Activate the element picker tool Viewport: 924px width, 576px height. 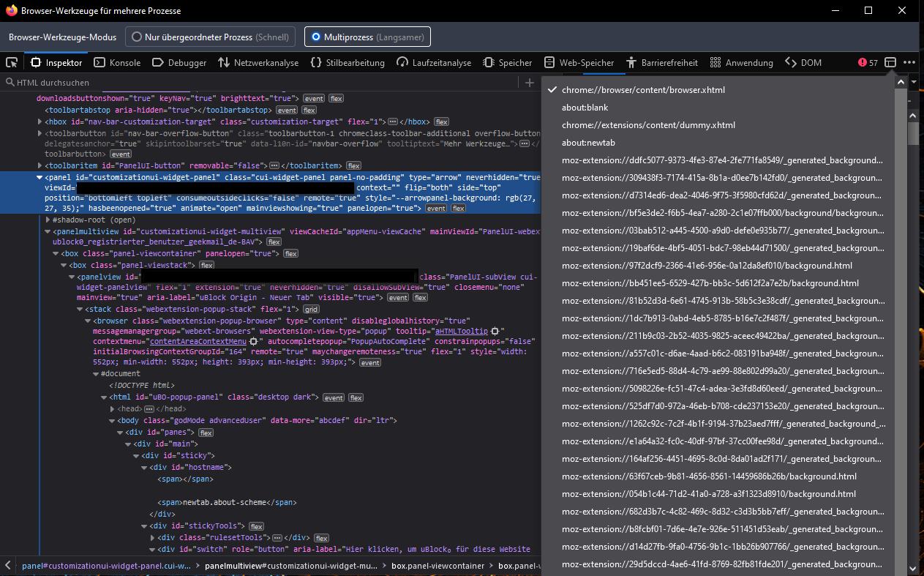click(12, 63)
